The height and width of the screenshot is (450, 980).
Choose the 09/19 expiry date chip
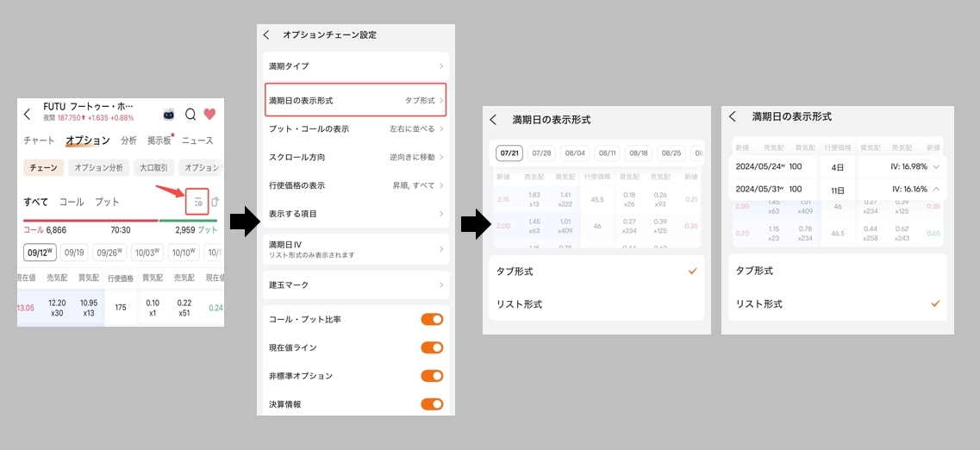click(73, 253)
